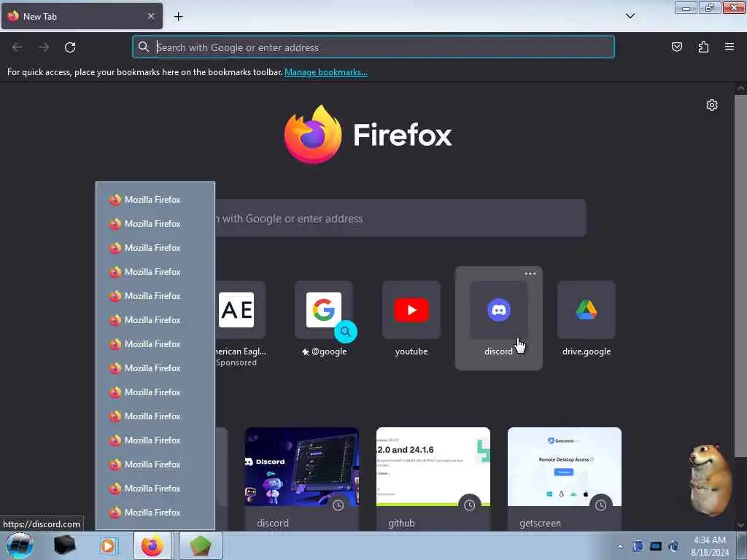Open the discord tile's three-dot menu

[530, 273]
